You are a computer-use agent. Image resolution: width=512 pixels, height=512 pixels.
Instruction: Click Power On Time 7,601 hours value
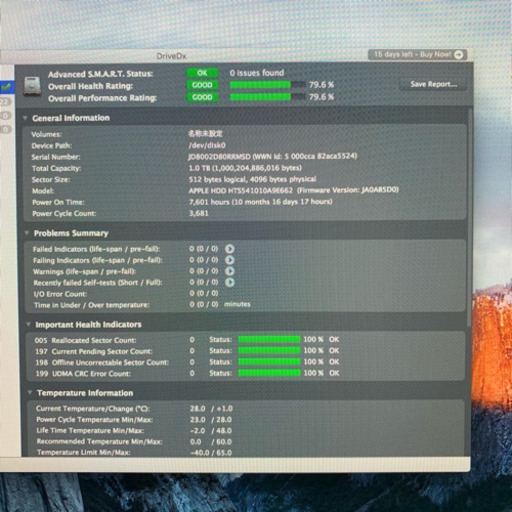260,202
